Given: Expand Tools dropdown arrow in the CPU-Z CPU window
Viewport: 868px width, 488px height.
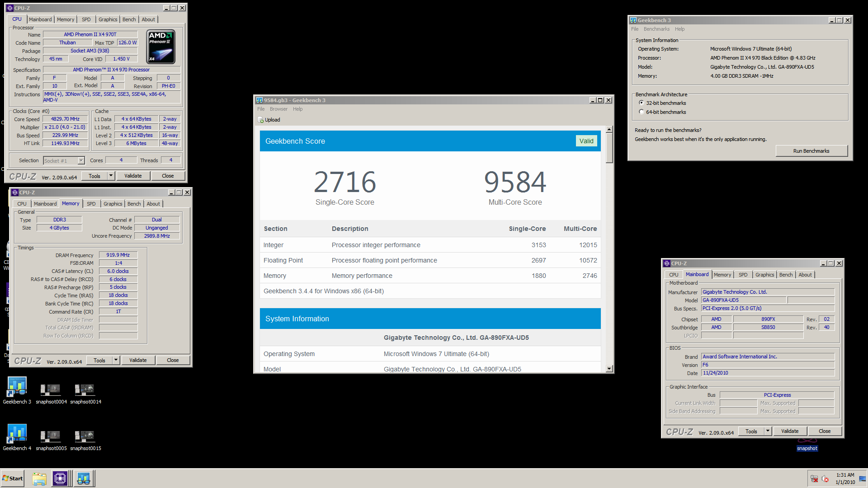Looking at the screenshot, I should 111,176.
